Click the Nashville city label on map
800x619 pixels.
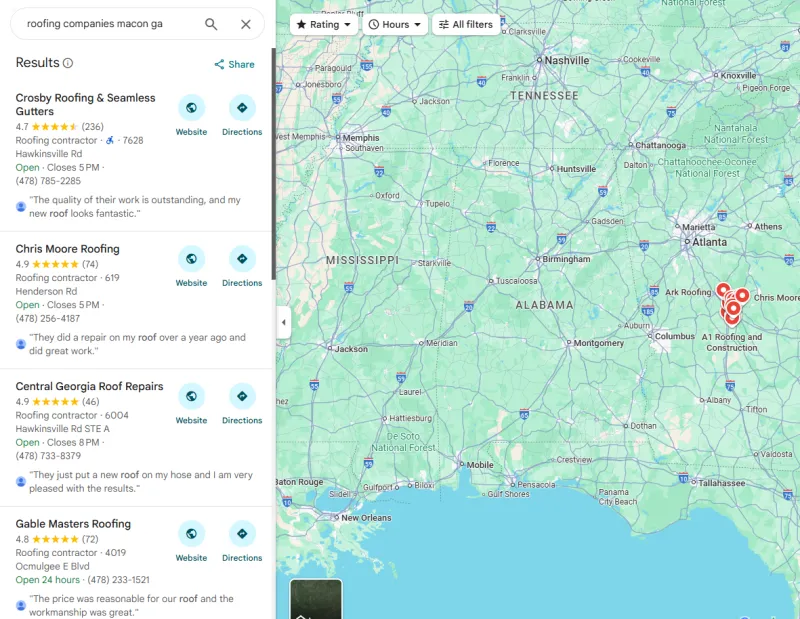(x=566, y=60)
